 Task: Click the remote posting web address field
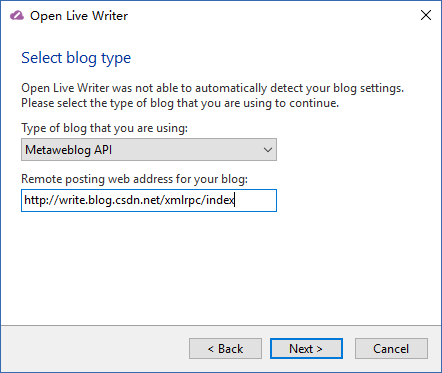click(149, 200)
